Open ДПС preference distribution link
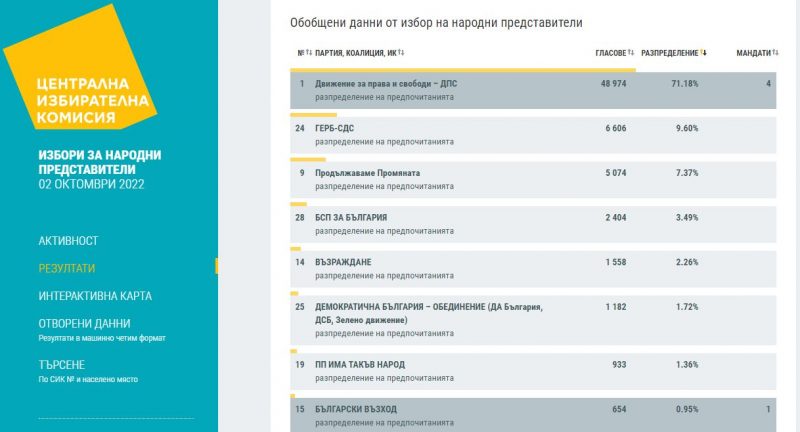800x432 pixels. coord(384,97)
